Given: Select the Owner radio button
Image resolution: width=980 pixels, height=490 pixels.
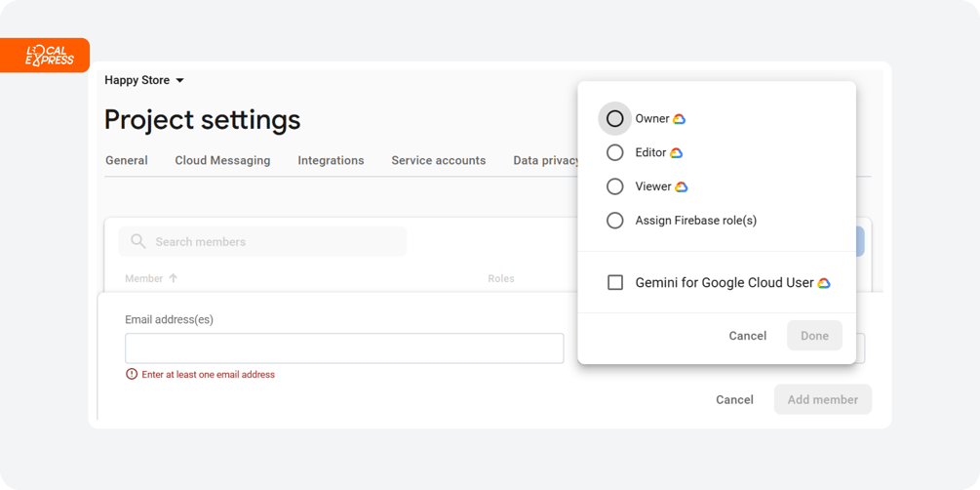Looking at the screenshot, I should [x=615, y=119].
